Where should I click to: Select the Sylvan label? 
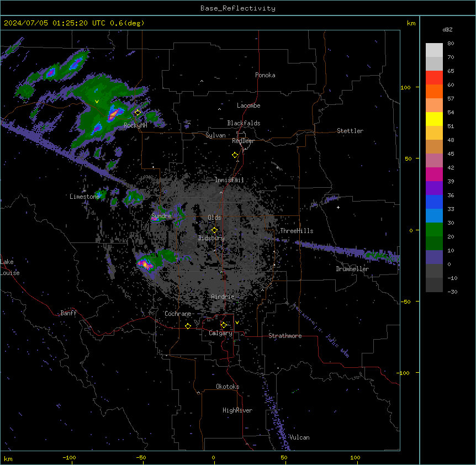[215, 135]
